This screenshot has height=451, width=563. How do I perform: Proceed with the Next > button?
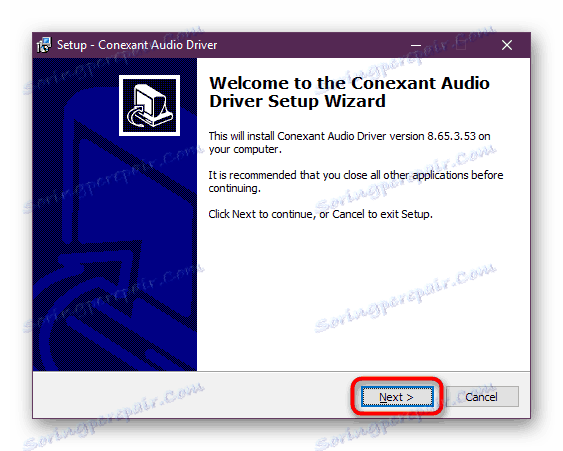397,397
